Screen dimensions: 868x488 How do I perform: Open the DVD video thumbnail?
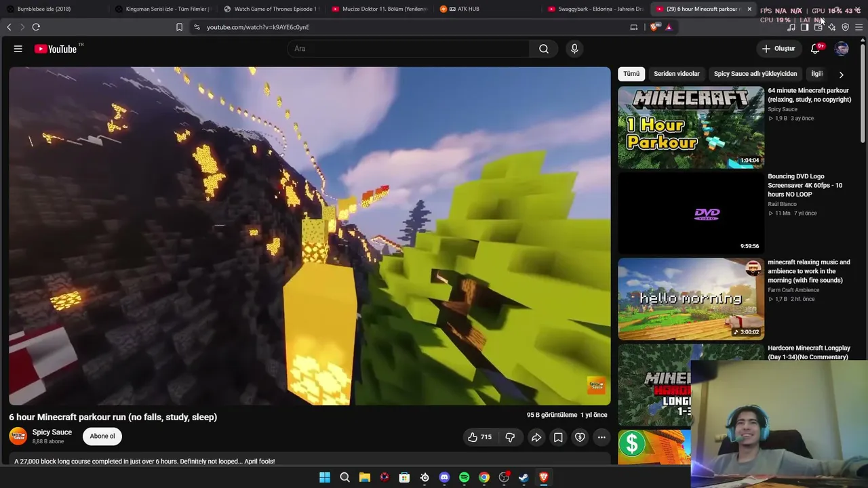[691, 213]
